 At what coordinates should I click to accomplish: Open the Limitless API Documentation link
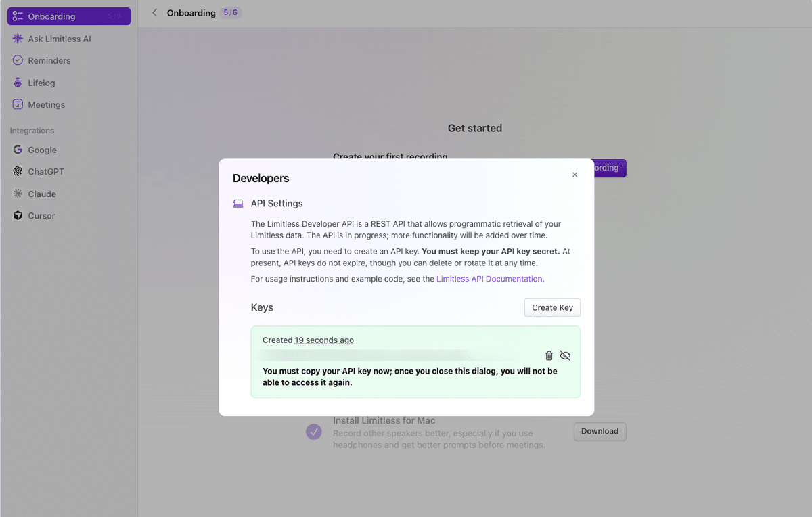click(x=489, y=279)
